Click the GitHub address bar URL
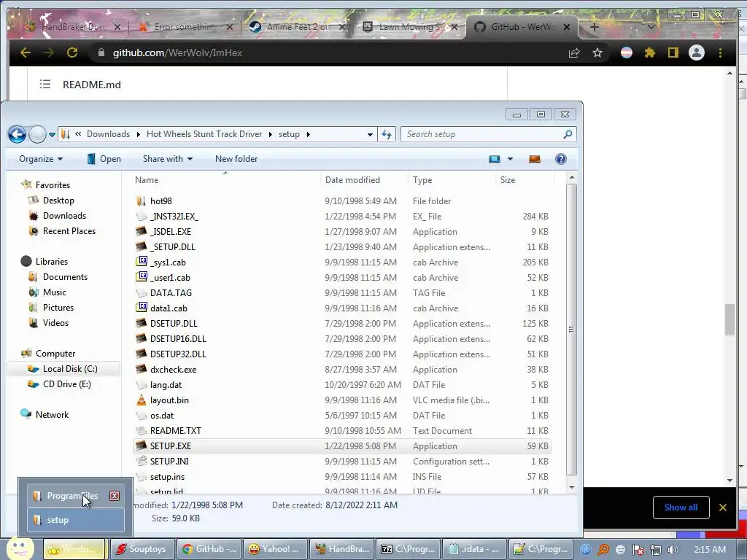 (x=177, y=52)
